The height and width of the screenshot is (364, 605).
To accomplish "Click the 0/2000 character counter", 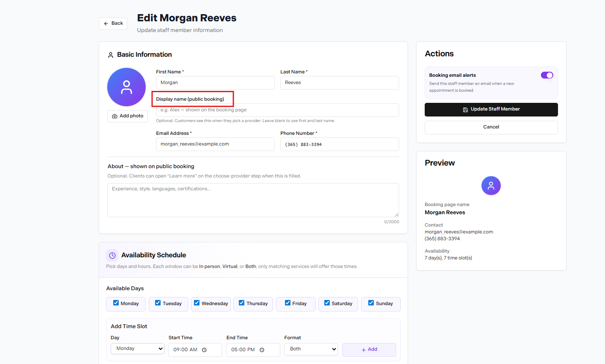I will pyautogui.click(x=391, y=222).
